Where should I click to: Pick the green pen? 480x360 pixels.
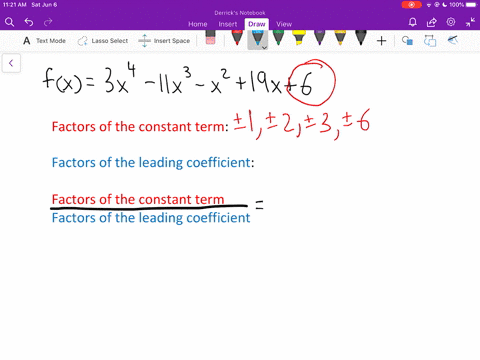(278, 38)
